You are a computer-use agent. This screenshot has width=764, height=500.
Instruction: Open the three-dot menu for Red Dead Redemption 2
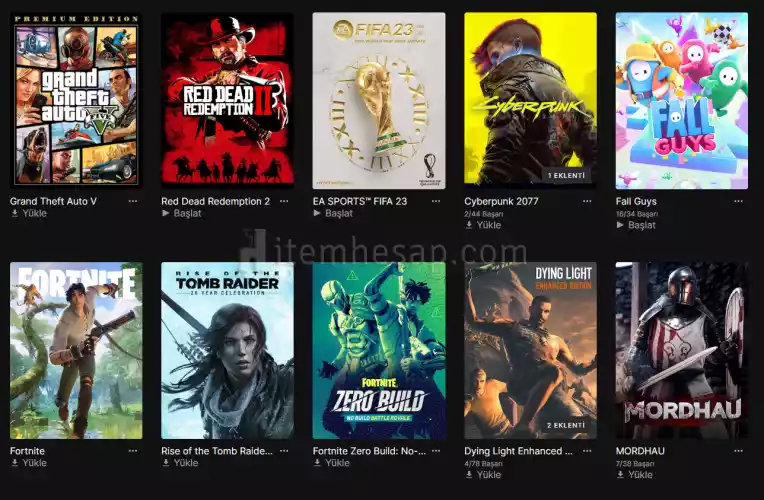(284, 201)
